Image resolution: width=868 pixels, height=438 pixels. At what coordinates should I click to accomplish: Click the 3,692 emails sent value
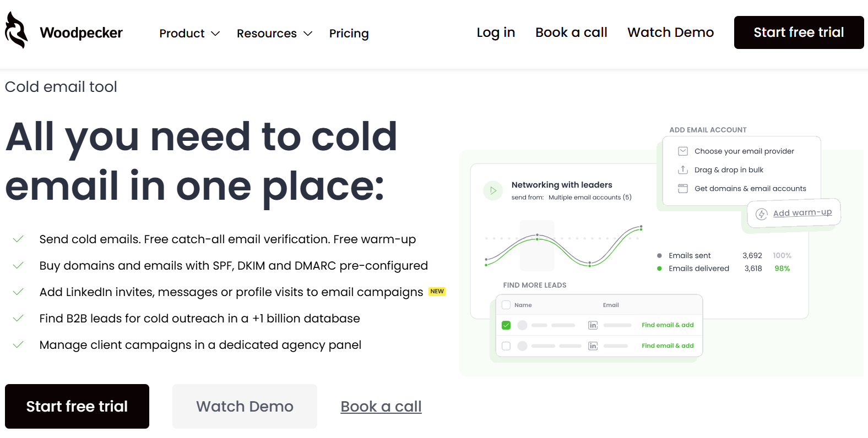(752, 256)
